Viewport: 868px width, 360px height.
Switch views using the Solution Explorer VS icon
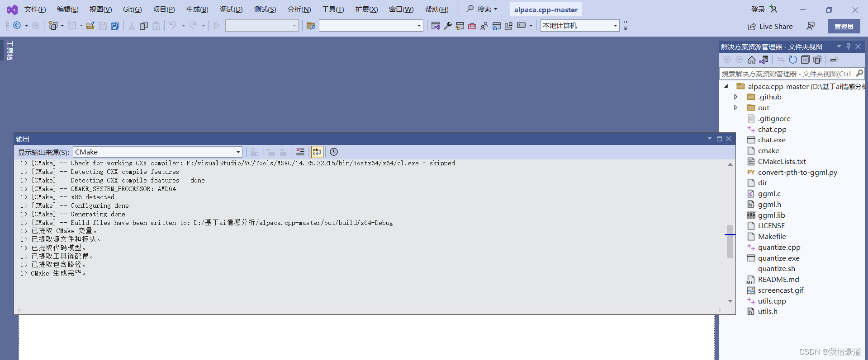pyautogui.click(x=764, y=60)
